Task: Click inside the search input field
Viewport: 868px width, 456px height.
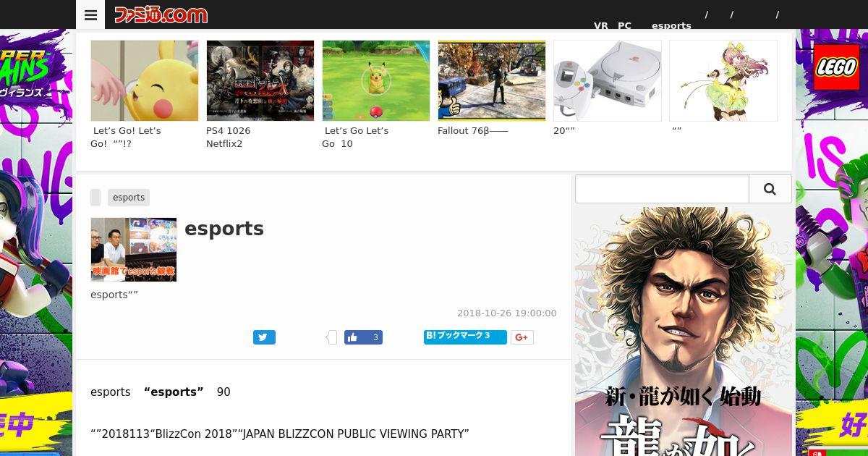Action: (662, 189)
